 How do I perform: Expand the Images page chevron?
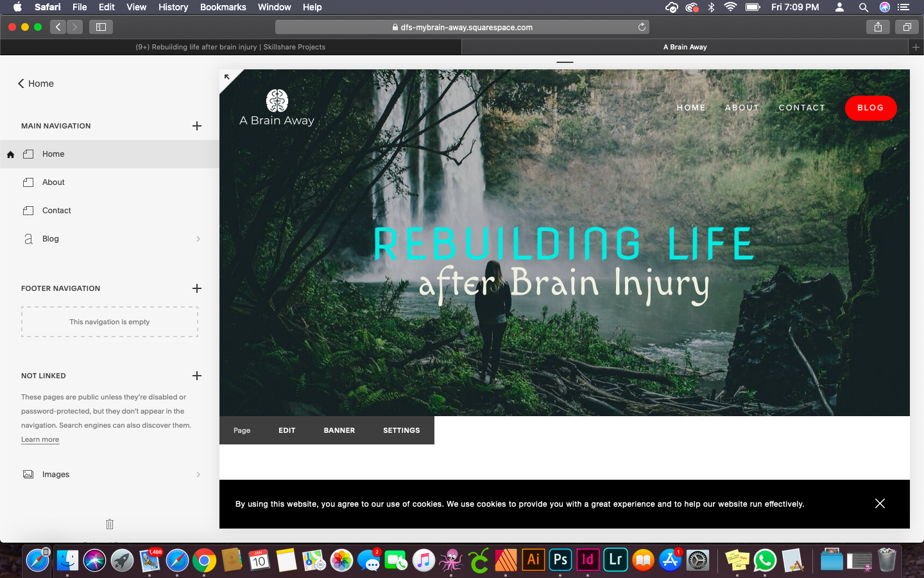point(198,475)
